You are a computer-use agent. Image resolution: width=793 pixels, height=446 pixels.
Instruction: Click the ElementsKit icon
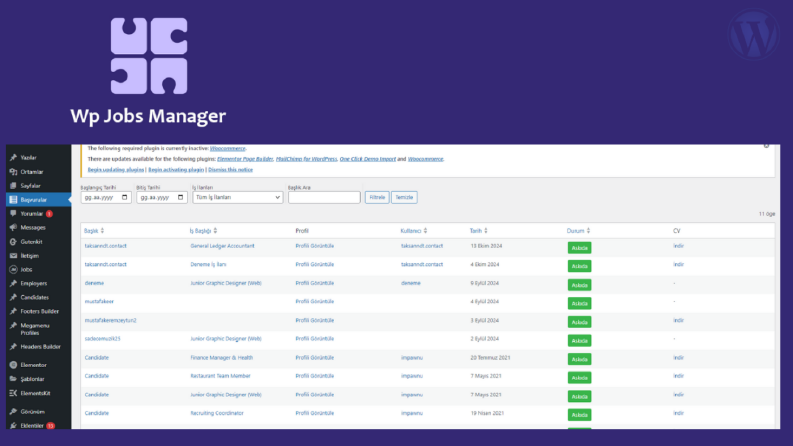click(x=13, y=393)
